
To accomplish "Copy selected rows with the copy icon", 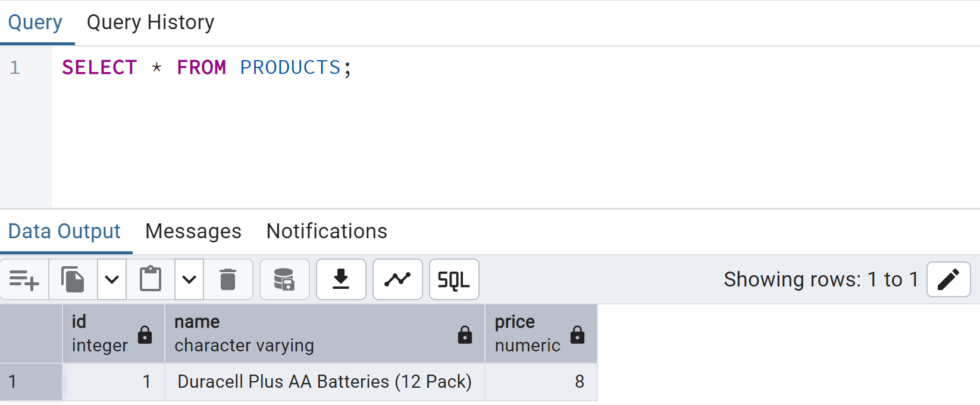I will 73,279.
